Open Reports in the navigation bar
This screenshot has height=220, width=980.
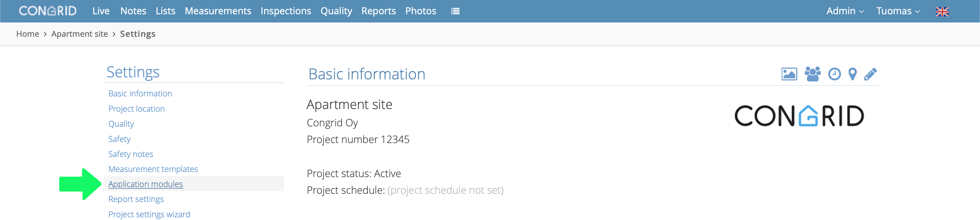pyautogui.click(x=378, y=11)
